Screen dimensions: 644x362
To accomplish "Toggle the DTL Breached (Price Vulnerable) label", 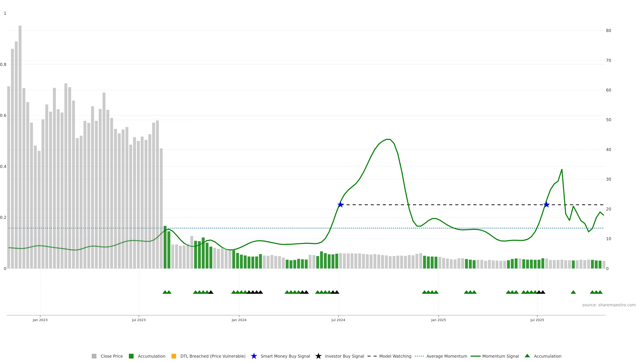I will 213,356.
